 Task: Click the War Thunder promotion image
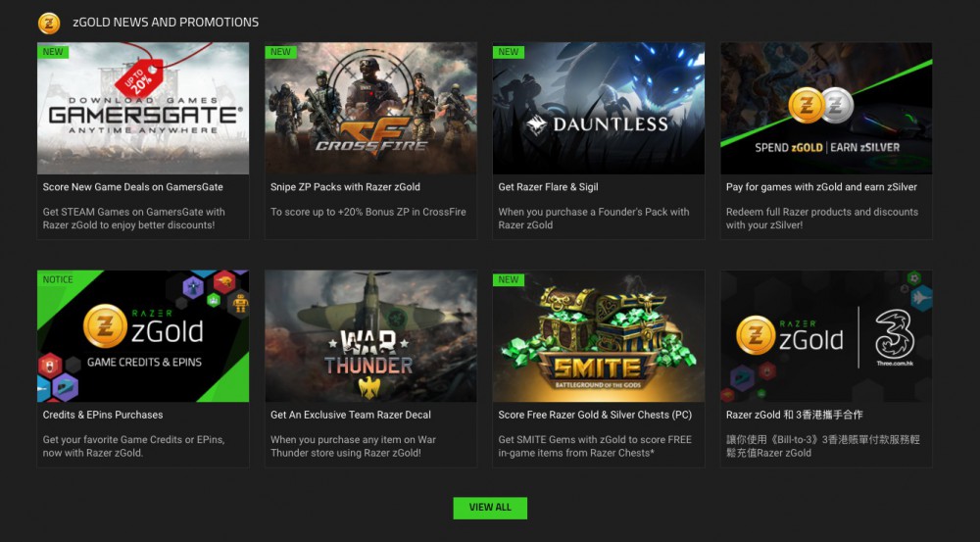click(x=370, y=336)
